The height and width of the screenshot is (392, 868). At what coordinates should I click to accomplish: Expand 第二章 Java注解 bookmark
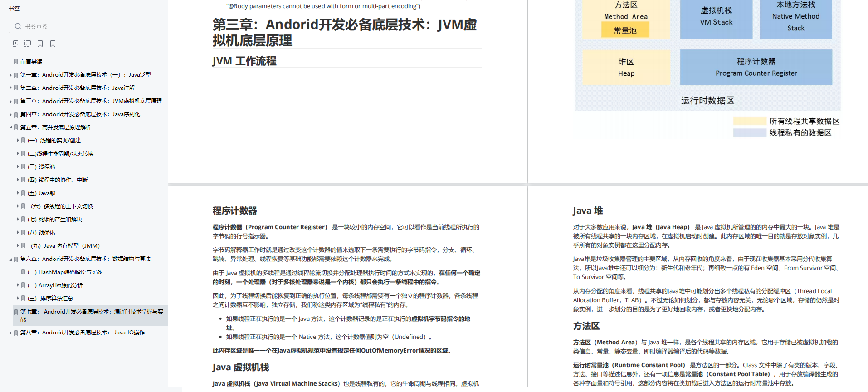pyautogui.click(x=10, y=88)
